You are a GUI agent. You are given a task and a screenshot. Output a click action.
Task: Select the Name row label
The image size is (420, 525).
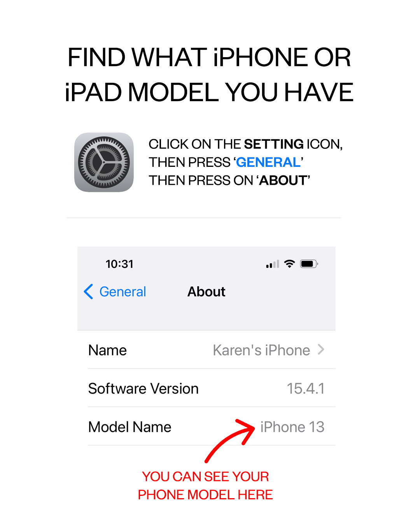pos(107,350)
